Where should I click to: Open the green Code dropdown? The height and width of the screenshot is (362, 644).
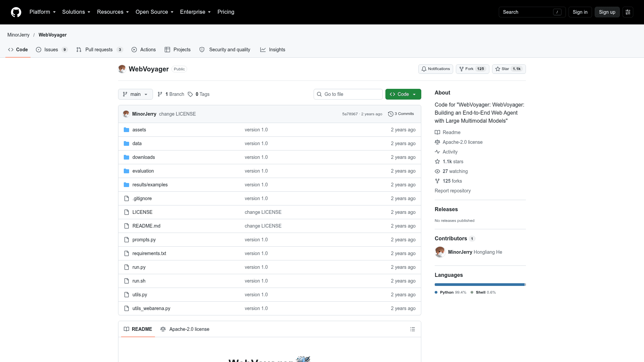tap(403, 94)
